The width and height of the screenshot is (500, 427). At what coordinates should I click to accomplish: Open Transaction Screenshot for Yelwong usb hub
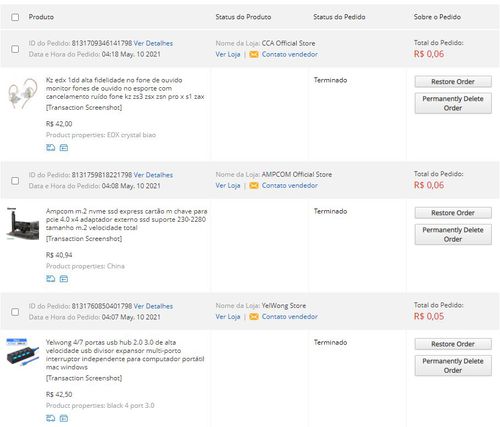[84, 378]
